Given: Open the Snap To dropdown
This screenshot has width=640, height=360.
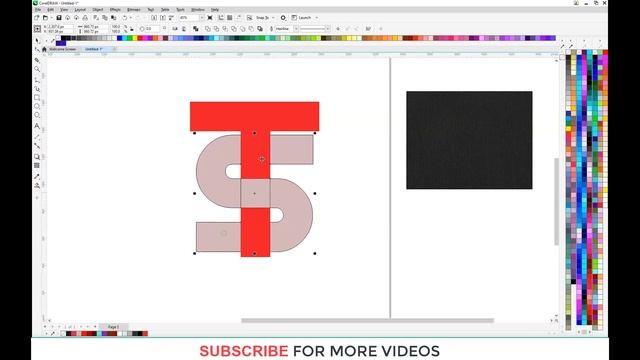Looking at the screenshot, I should [x=273, y=18].
